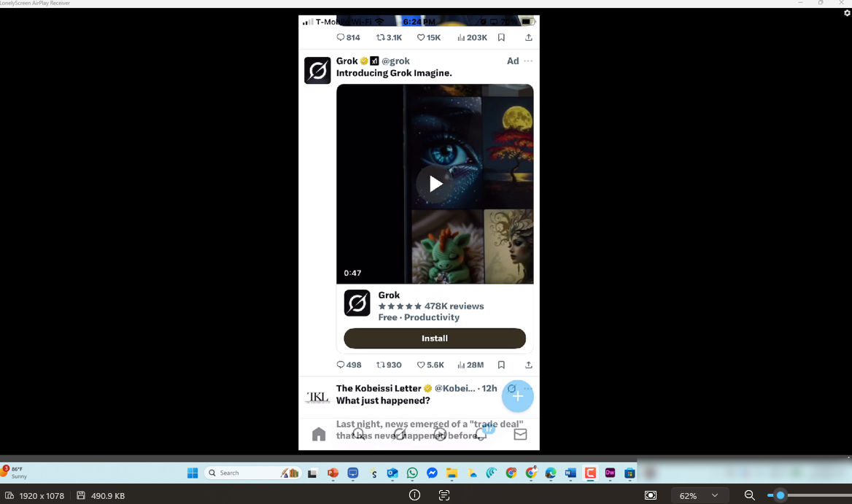
Task: Open Microsoft Word from the taskbar
Action: point(570,473)
